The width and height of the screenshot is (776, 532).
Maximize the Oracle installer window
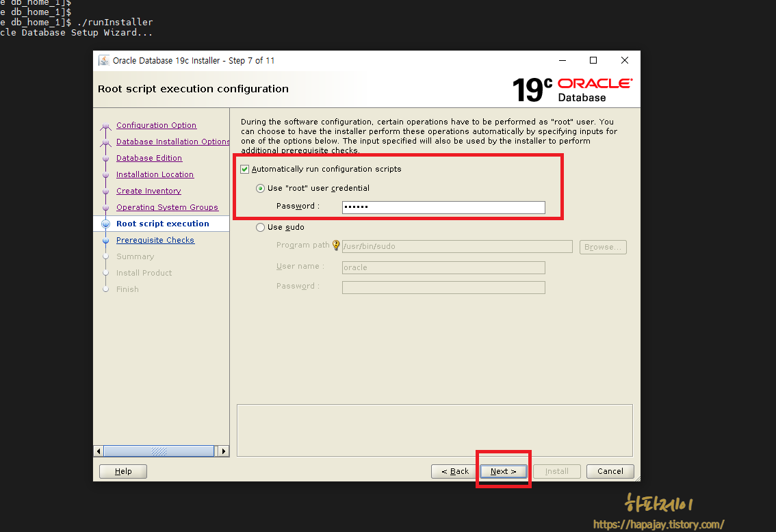(593, 60)
